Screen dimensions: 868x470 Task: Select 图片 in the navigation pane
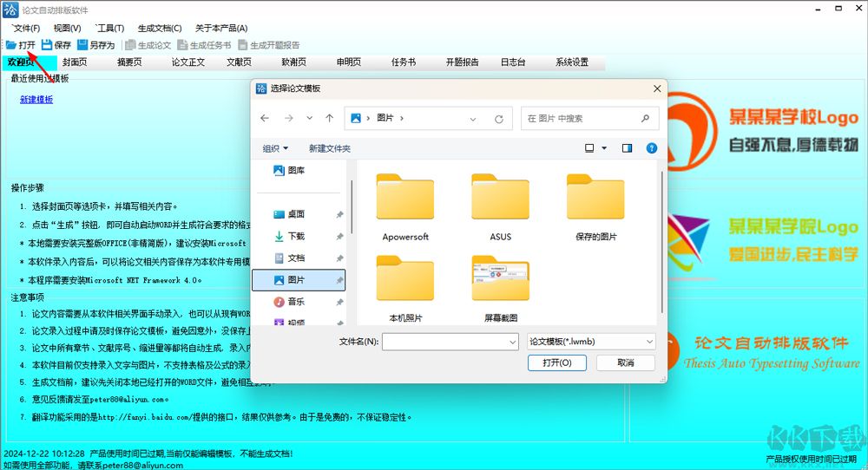(299, 280)
